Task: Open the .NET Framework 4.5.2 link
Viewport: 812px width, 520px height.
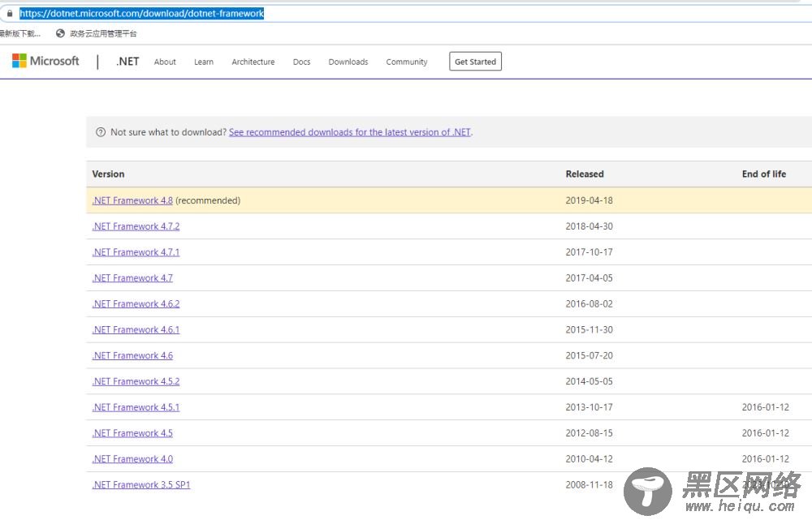Action: (x=136, y=381)
